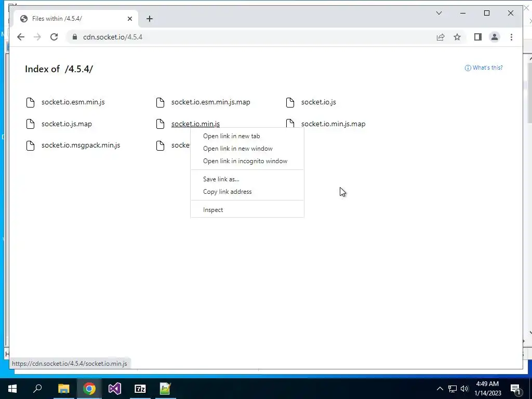
Task: Click the file icon next to the partially hidden socket file
Action: pyautogui.click(x=160, y=145)
